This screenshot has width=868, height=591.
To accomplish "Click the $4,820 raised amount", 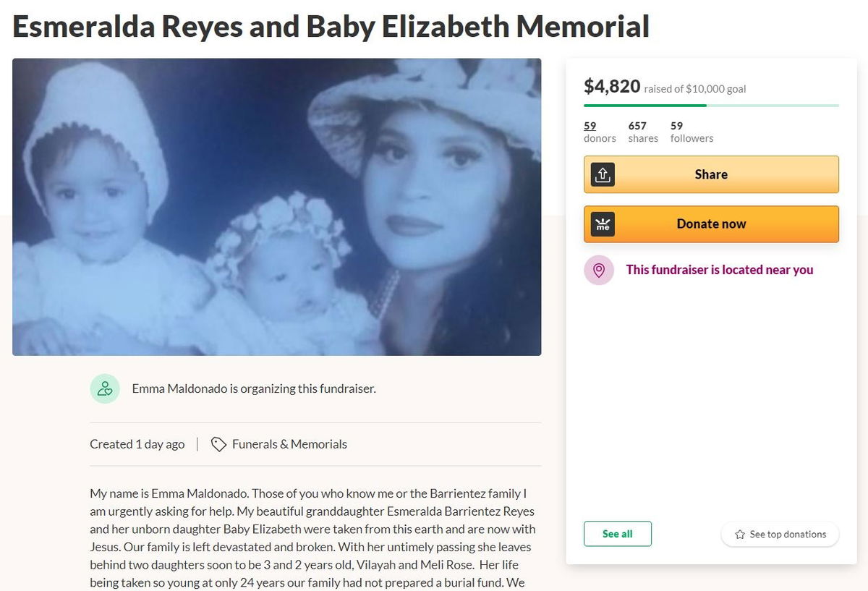I will (x=612, y=87).
